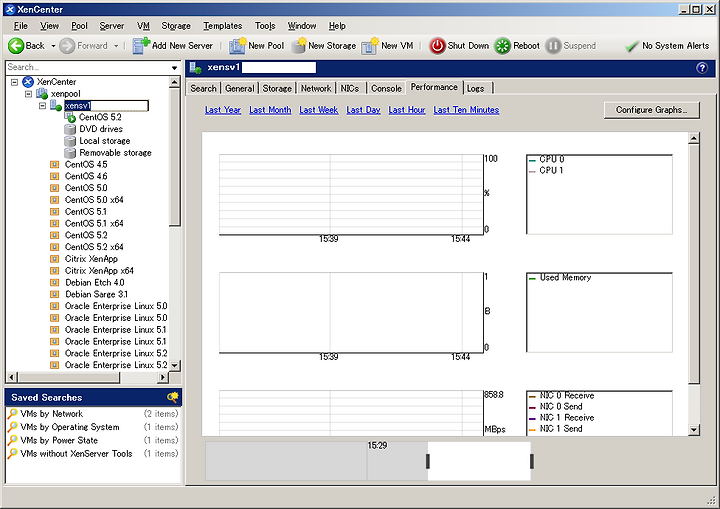Viewport: 720px width, 509px height.
Task: Click the tree horizontal scroll right arrow
Action: [x=163, y=377]
